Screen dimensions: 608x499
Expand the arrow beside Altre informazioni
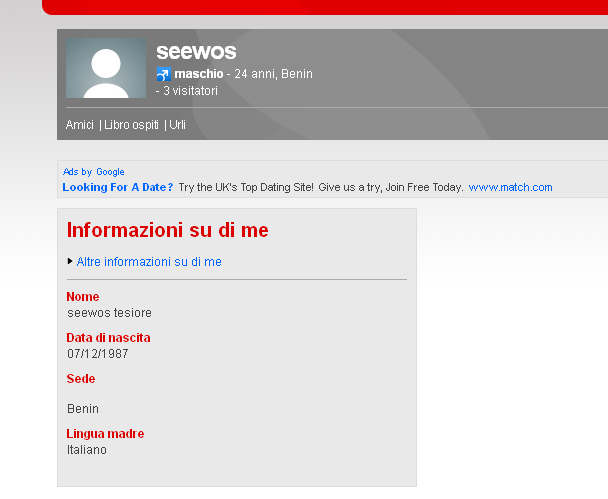70,261
